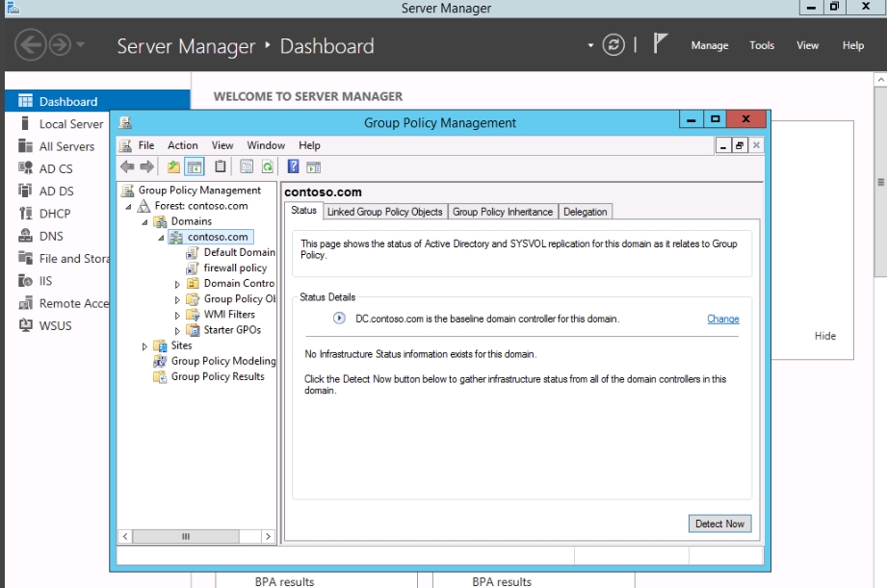The width and height of the screenshot is (887, 588).
Task: Expand the Group Policy Objects node
Action: tap(177, 299)
